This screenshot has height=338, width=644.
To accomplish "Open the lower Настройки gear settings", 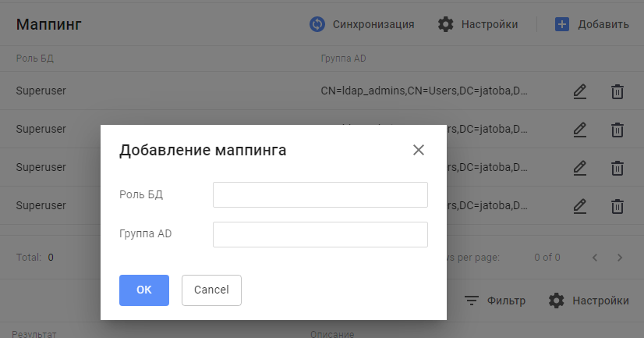I will [556, 301].
